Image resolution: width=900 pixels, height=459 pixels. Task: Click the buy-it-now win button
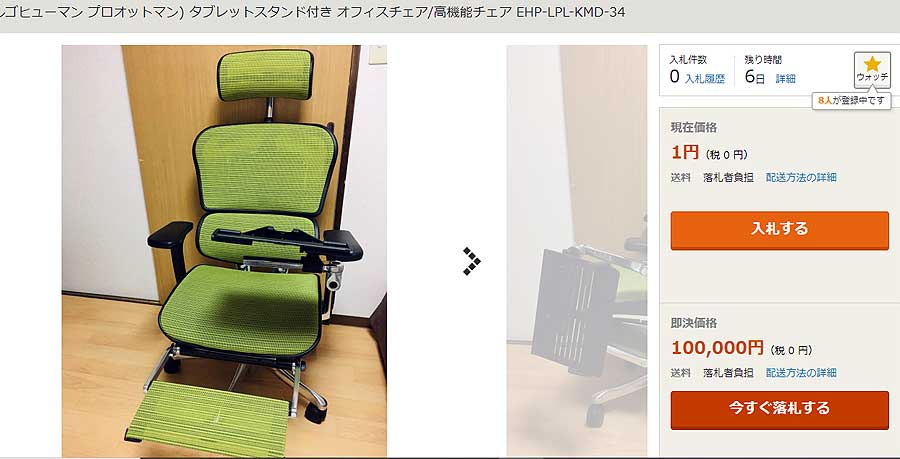[x=779, y=410]
